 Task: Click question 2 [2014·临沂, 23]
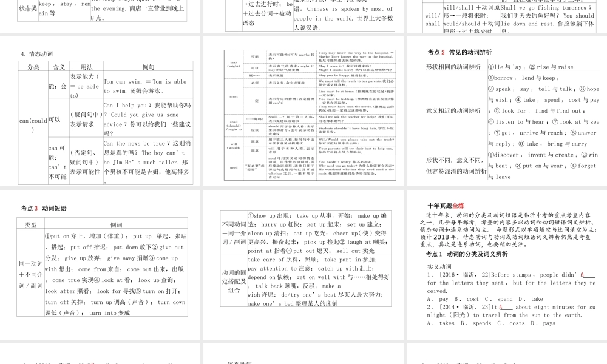511,311
